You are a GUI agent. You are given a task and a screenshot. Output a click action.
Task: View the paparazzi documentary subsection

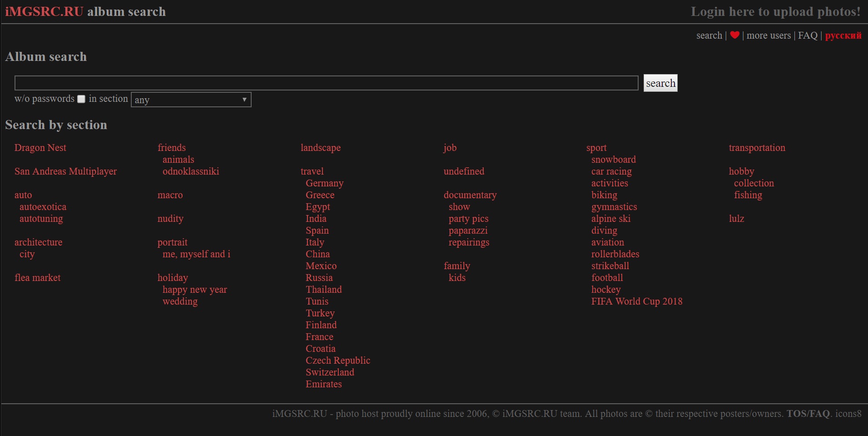[x=468, y=231]
